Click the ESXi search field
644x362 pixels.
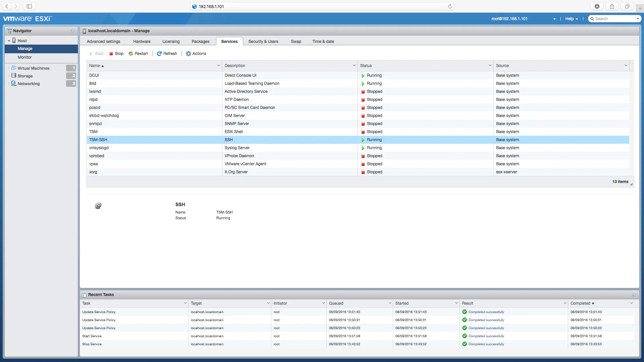pyautogui.click(x=614, y=19)
